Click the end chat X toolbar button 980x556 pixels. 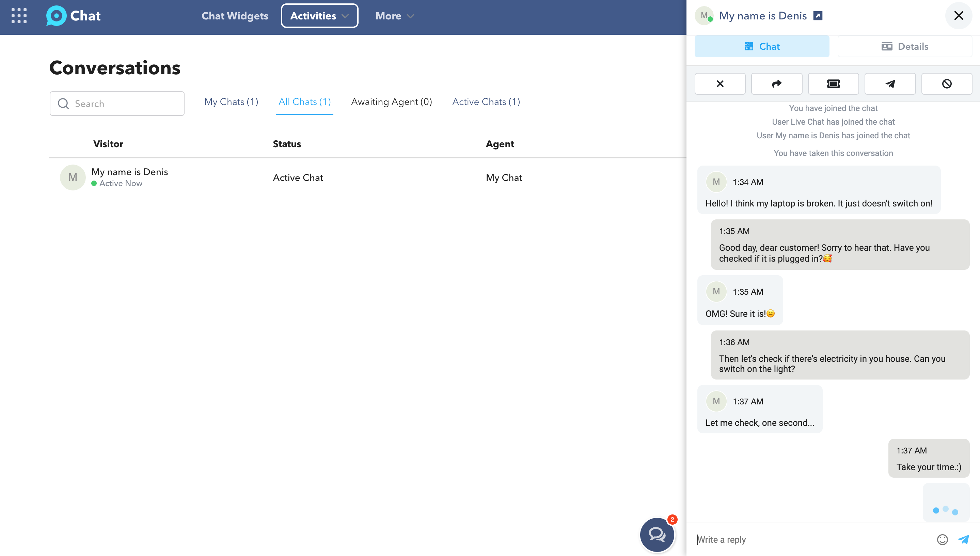click(x=720, y=83)
